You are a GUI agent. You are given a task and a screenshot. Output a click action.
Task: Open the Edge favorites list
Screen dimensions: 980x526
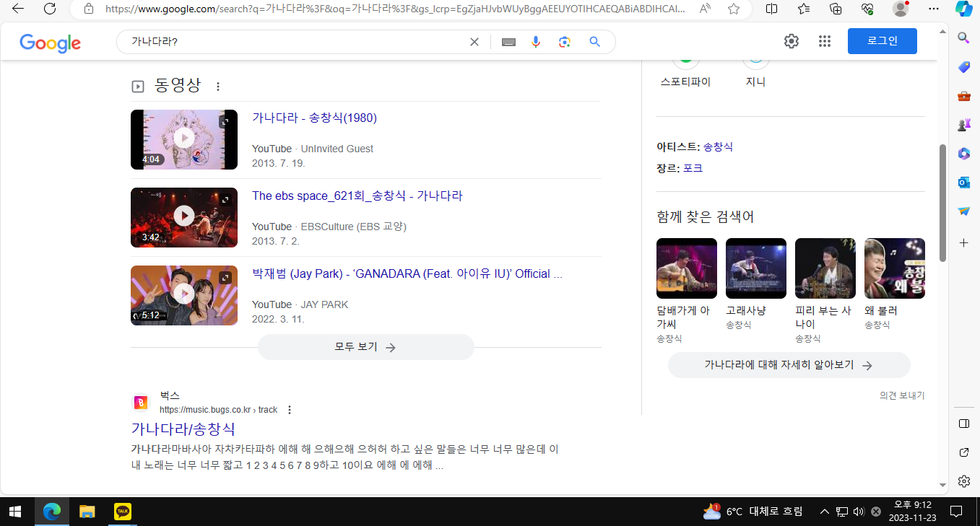[804, 9]
